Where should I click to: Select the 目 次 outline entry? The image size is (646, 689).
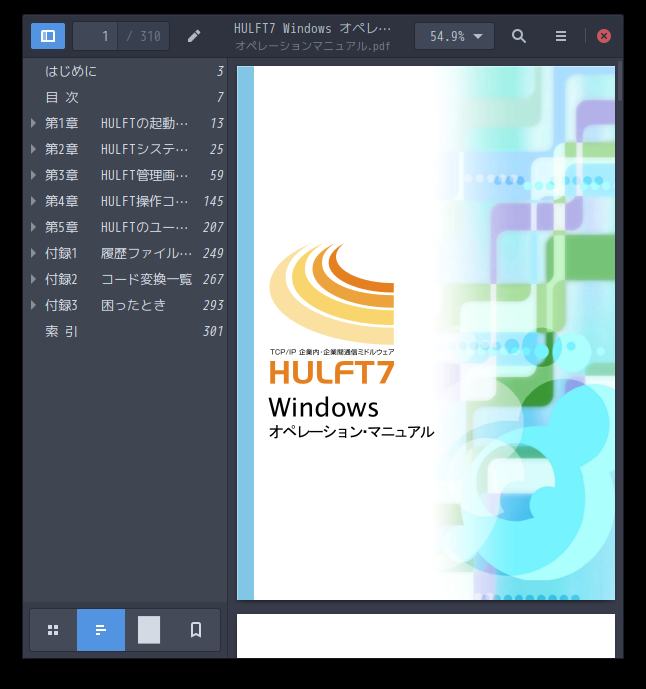pos(125,97)
